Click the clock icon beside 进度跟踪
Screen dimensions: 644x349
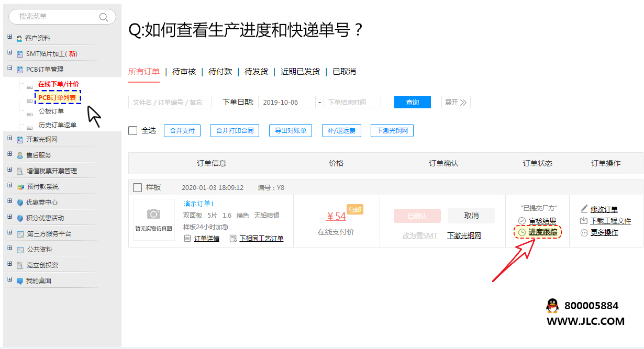(522, 232)
